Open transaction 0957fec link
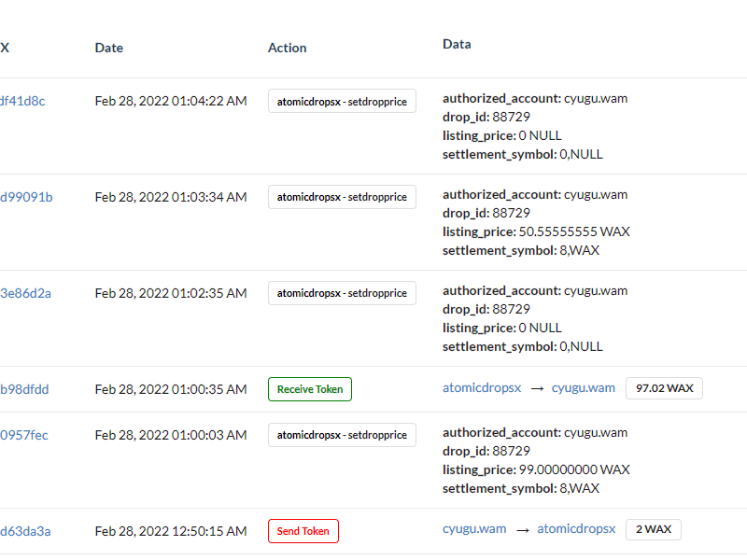This screenshot has height=560, width=747. [x=24, y=435]
